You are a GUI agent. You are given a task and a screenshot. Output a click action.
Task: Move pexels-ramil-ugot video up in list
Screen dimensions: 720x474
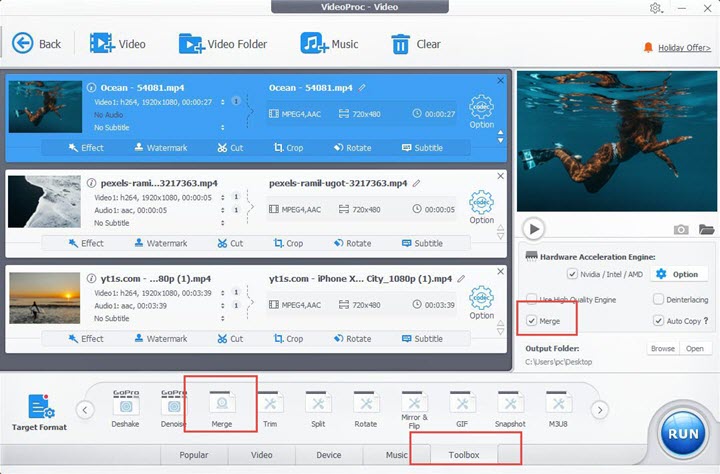(501, 227)
